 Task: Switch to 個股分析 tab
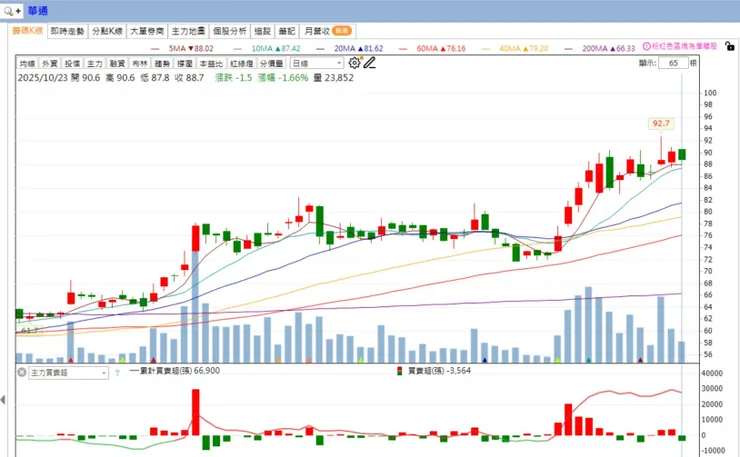230,31
